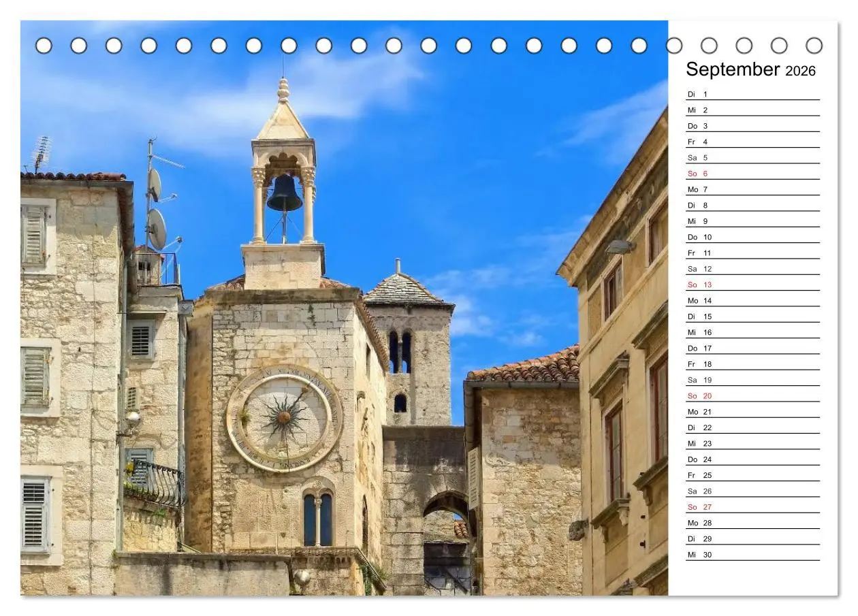Select the row "Sa 12"
858x616 pixels.
(x=752, y=269)
